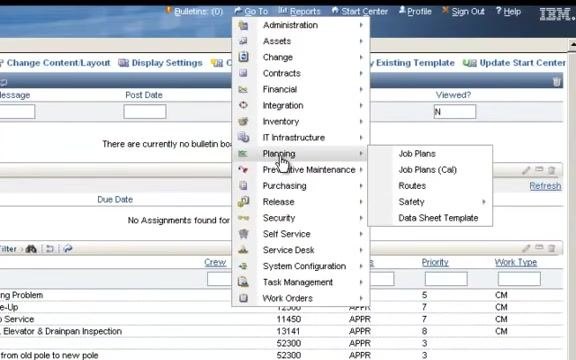Sort by the Work Type column

[516, 262]
